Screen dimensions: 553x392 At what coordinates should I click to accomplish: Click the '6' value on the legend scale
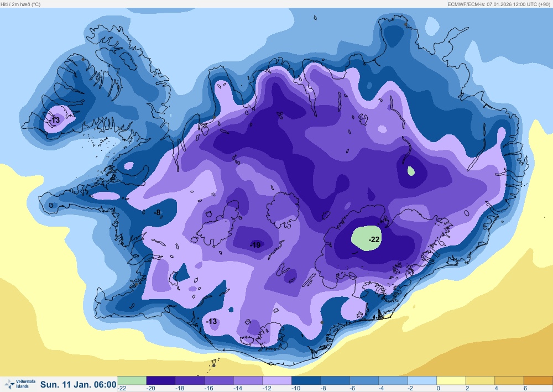(525, 388)
